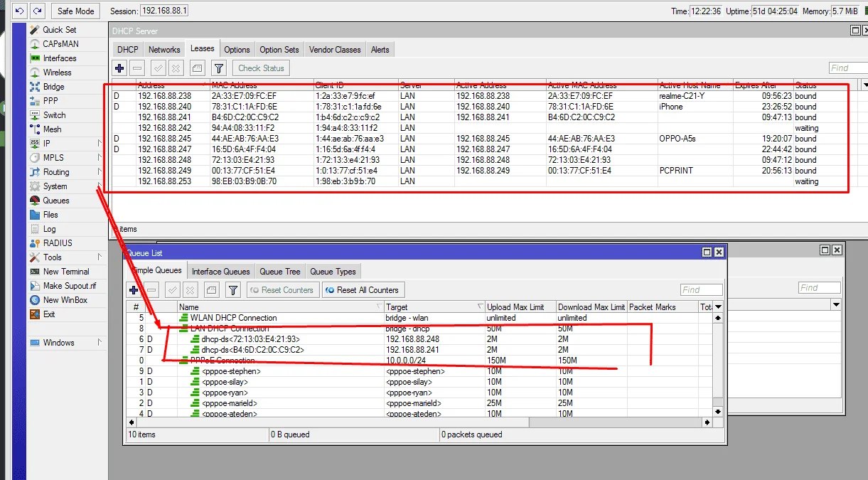Click Check Status button

click(261, 68)
